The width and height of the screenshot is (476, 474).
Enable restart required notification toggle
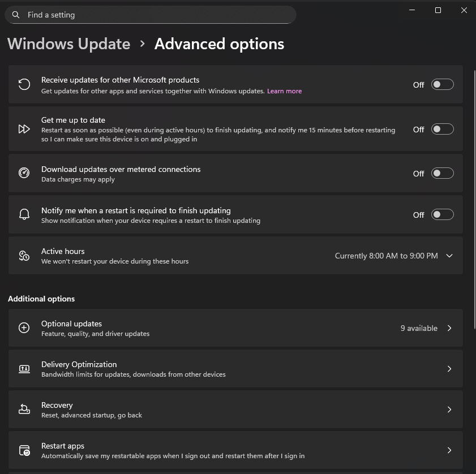[x=442, y=215]
